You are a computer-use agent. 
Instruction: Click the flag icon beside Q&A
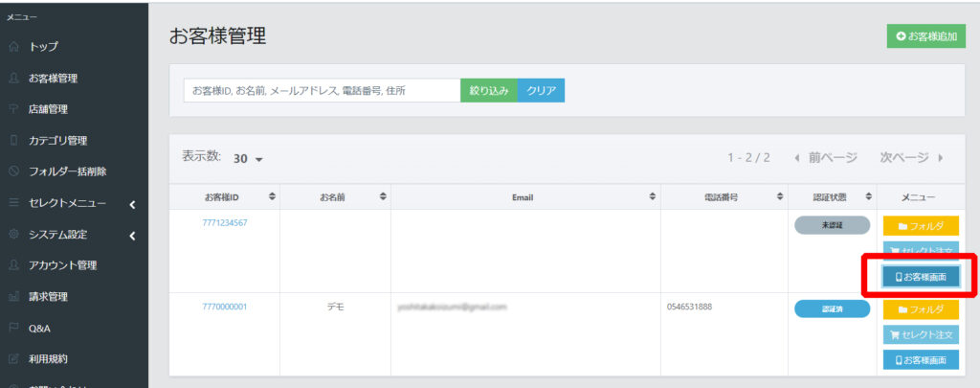[x=13, y=328]
